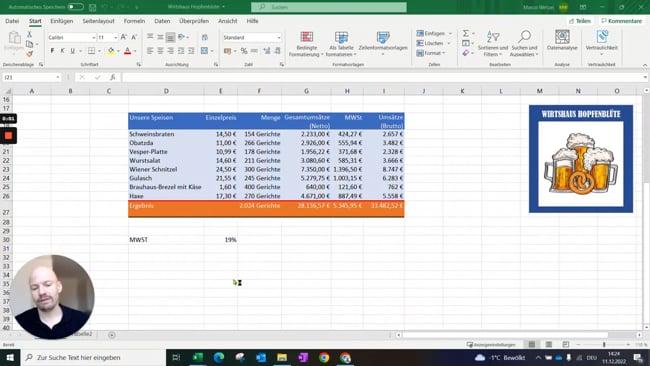
Task: Toggle underline formatting (U)
Action: tap(73, 51)
